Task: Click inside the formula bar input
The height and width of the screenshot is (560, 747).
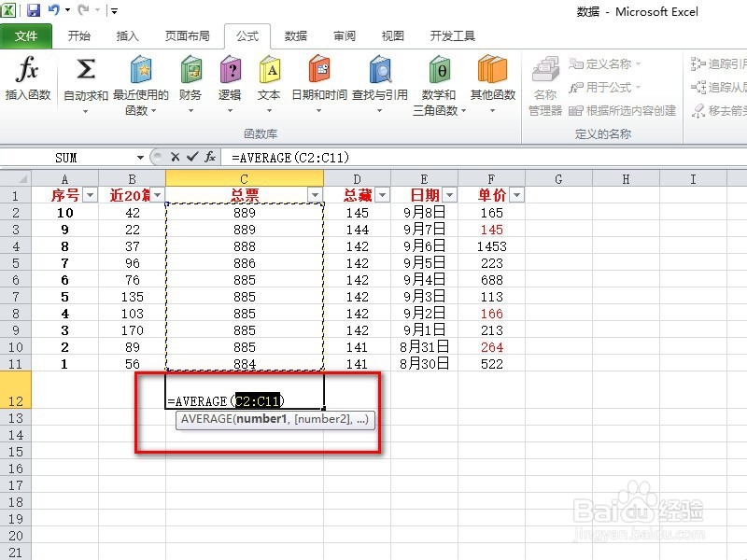Action: tap(484, 157)
